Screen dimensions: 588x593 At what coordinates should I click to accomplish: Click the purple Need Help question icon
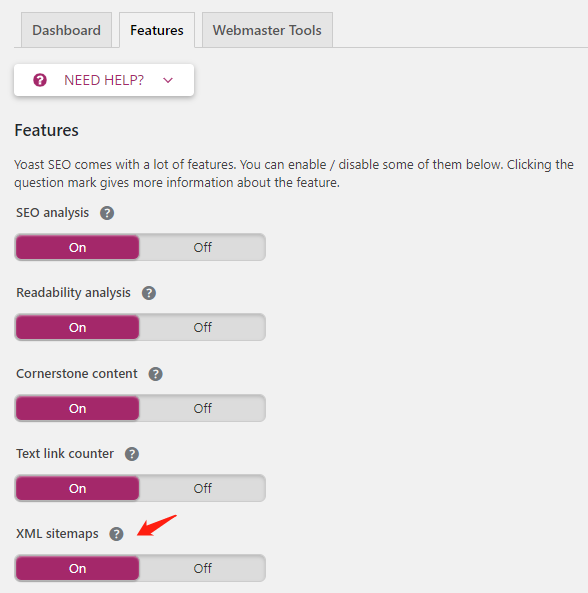tap(40, 80)
